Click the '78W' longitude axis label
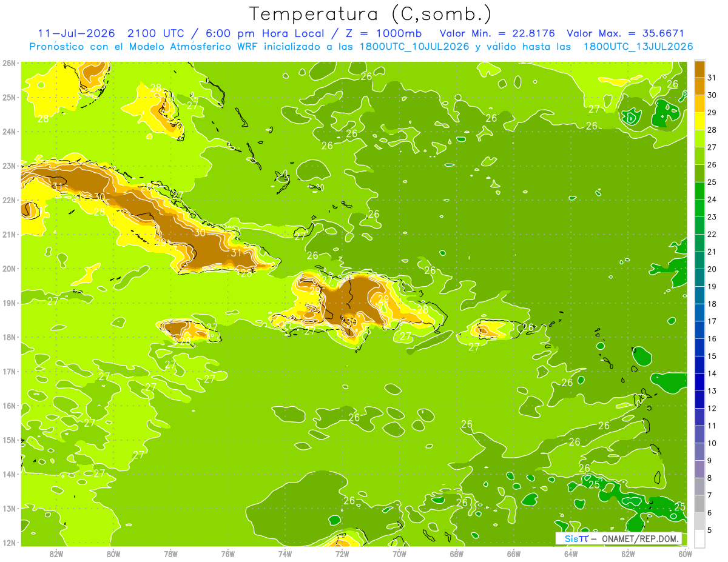Image resolution: width=728 pixels, height=562 pixels. (x=170, y=554)
